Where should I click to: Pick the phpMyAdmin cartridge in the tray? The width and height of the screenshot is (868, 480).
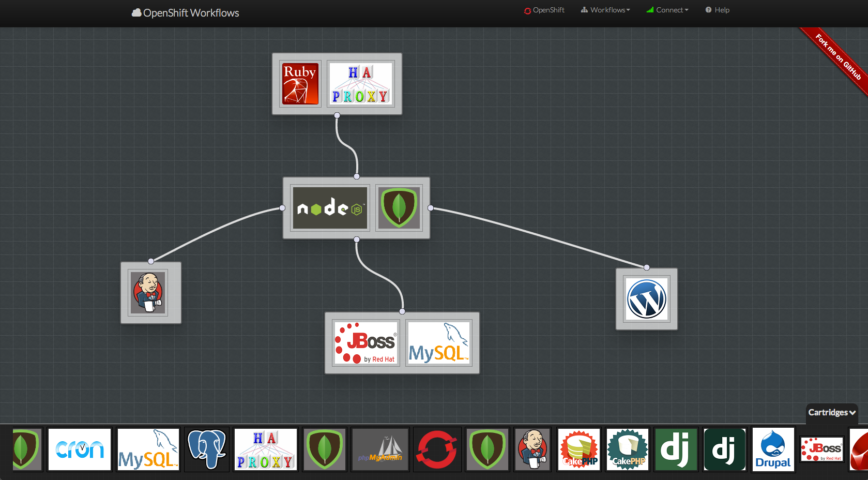[380, 449]
